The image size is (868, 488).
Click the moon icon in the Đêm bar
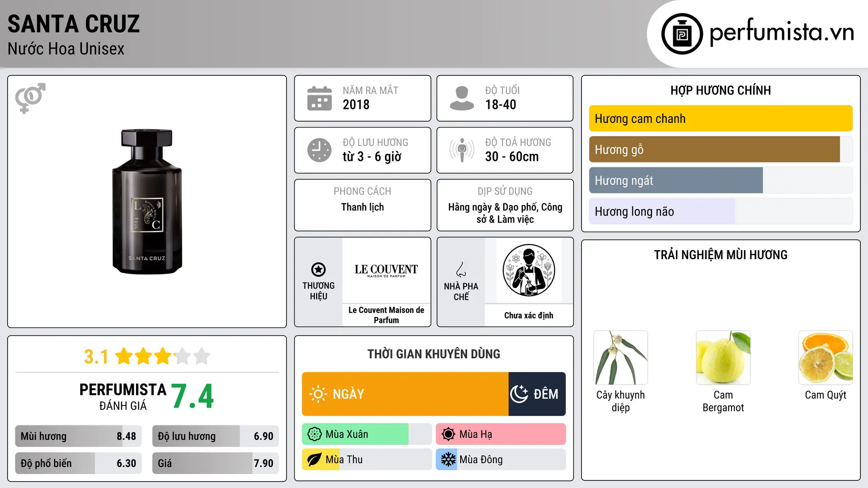(x=519, y=394)
